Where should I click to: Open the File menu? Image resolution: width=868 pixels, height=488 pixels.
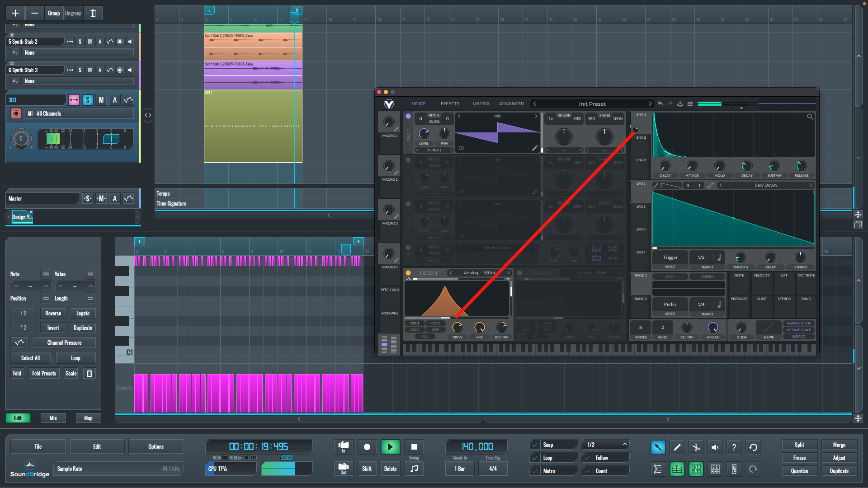[38, 446]
